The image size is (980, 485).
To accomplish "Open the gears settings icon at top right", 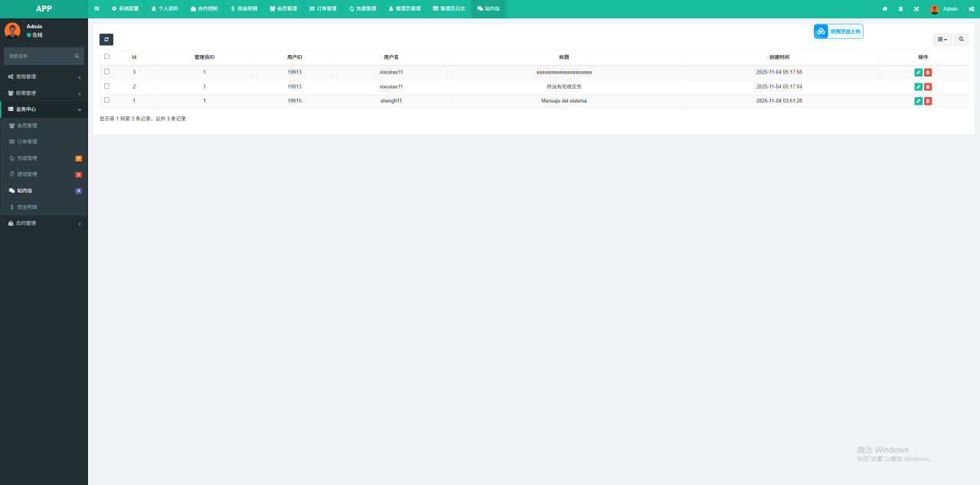I will [x=971, y=9].
